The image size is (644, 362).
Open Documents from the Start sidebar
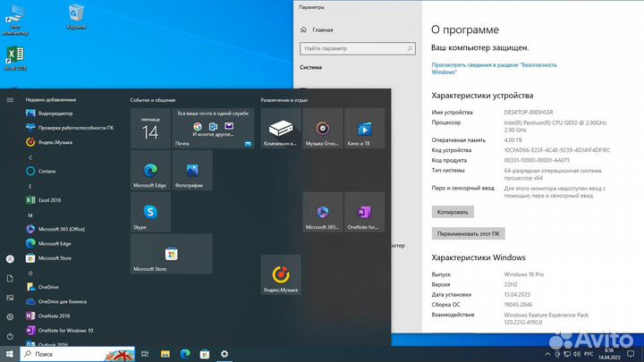pos(10,278)
